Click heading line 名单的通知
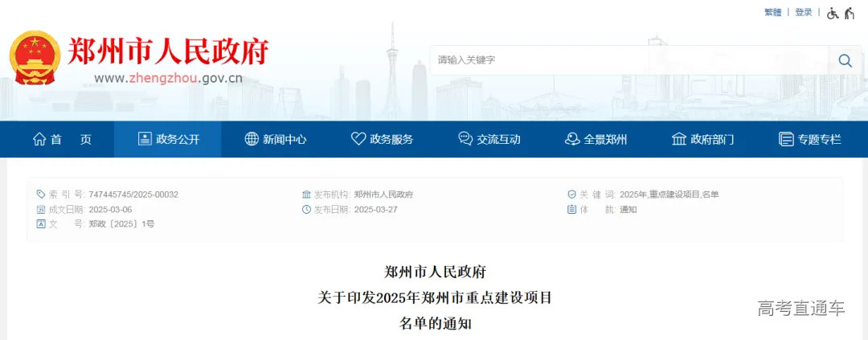868x340 pixels. pyautogui.click(x=435, y=323)
